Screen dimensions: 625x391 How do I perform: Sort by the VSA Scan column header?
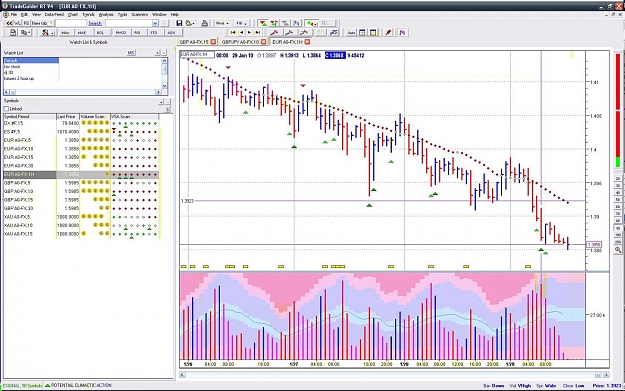pyautogui.click(x=135, y=117)
